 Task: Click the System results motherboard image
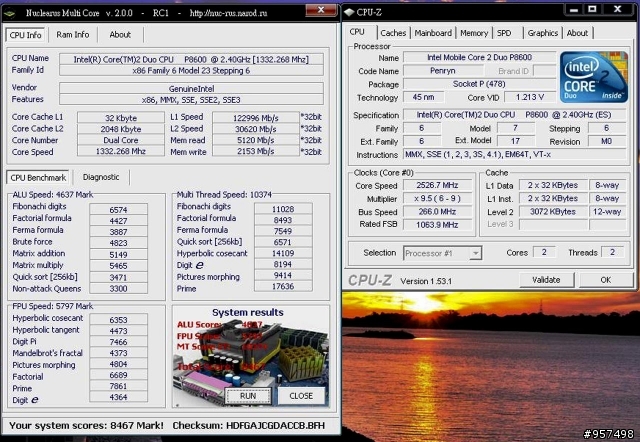pyautogui.click(x=250, y=356)
